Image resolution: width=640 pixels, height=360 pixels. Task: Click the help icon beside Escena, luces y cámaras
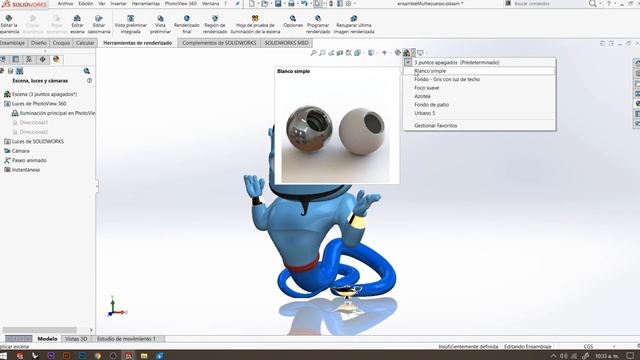pyautogui.click(x=89, y=81)
